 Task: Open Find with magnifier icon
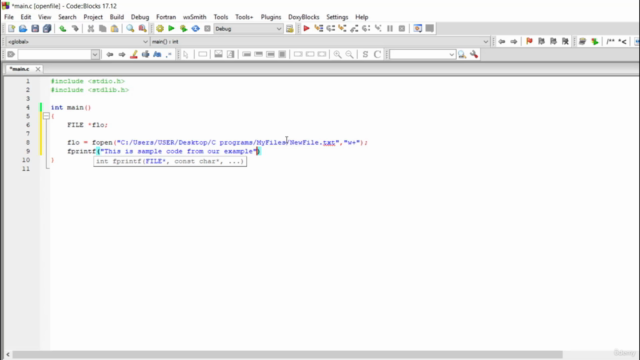click(x=130, y=29)
